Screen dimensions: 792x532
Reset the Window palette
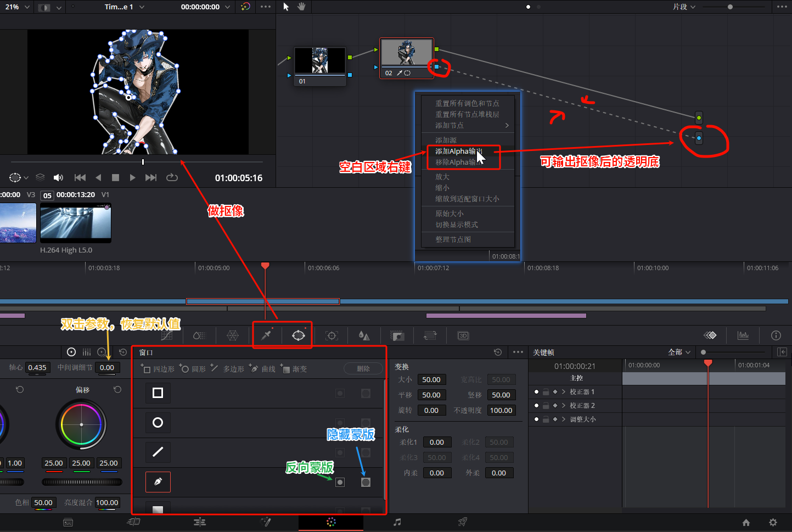[497, 352]
